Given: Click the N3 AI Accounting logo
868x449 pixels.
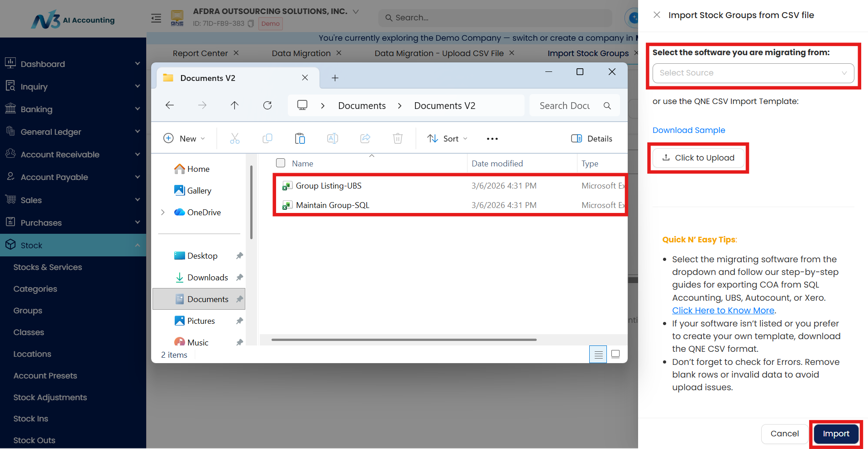Looking at the screenshot, I should (73, 19).
